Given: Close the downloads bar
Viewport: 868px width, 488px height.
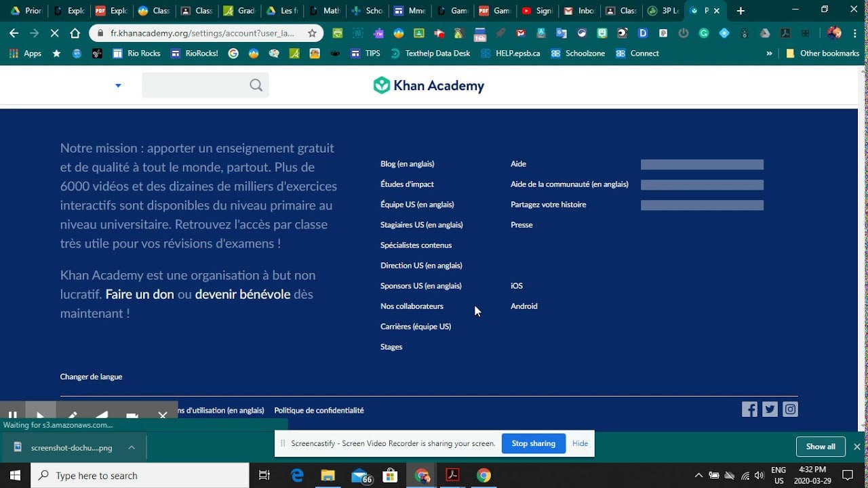Looking at the screenshot, I should click(857, 447).
